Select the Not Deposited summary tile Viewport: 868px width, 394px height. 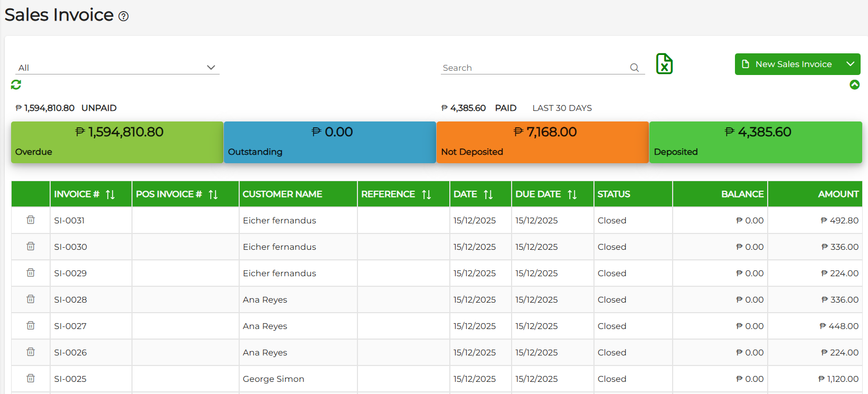coord(542,142)
